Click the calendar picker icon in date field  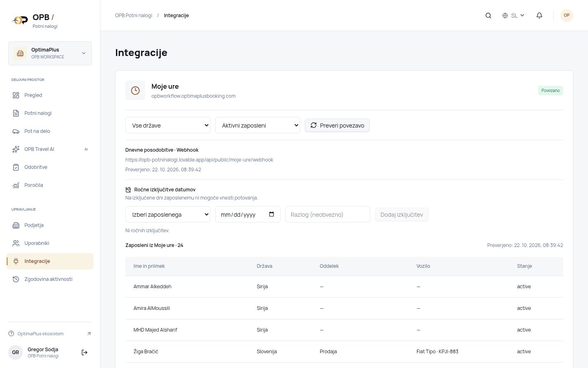click(272, 214)
